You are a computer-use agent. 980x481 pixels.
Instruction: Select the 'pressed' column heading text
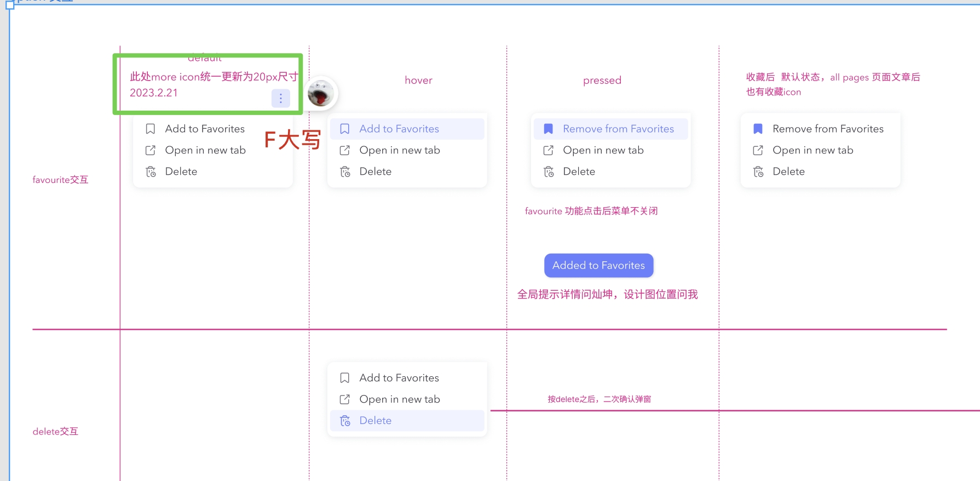click(602, 81)
